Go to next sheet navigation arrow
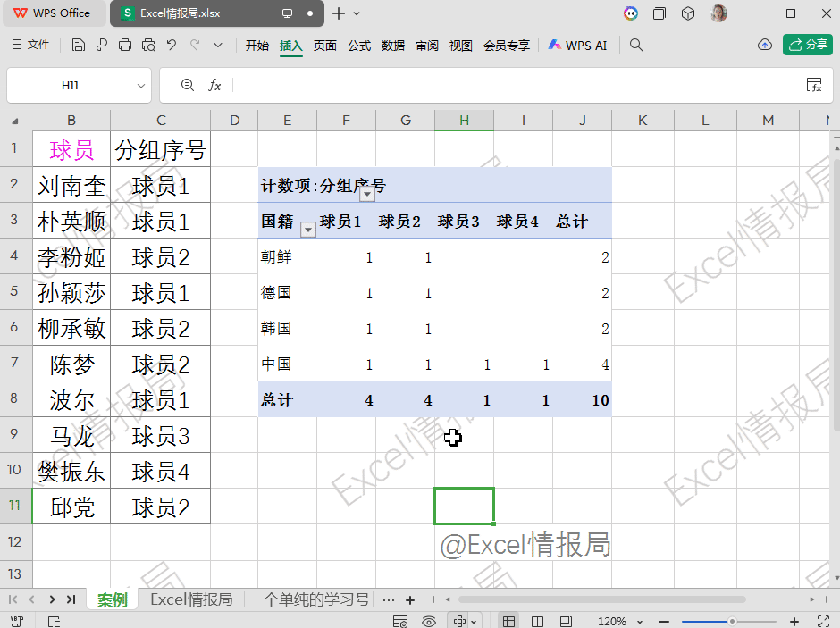 [52, 599]
